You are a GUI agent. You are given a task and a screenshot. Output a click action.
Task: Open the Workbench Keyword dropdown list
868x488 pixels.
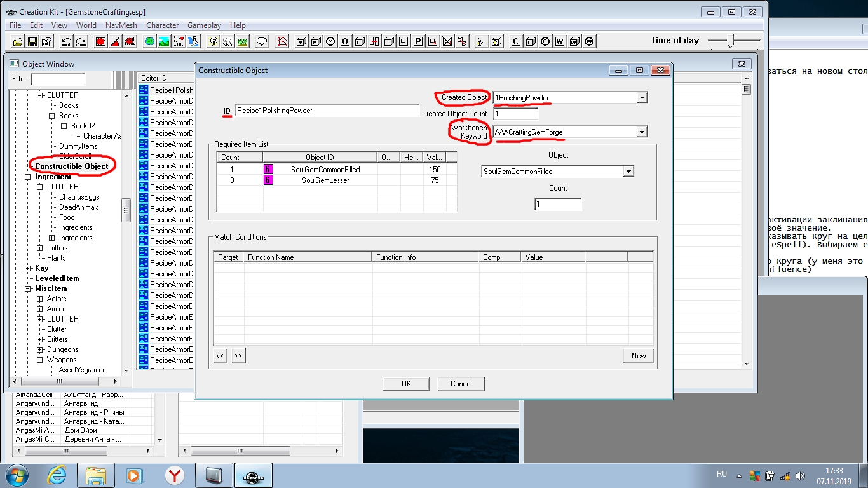[641, 132]
